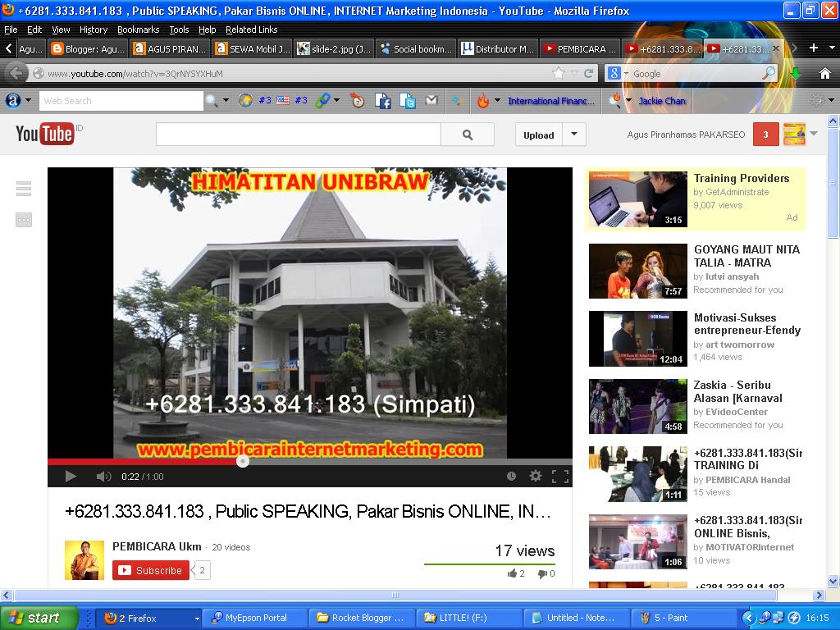840x630 pixels.
Task: Open the mail envelope toolbar icon
Action: 431,100
